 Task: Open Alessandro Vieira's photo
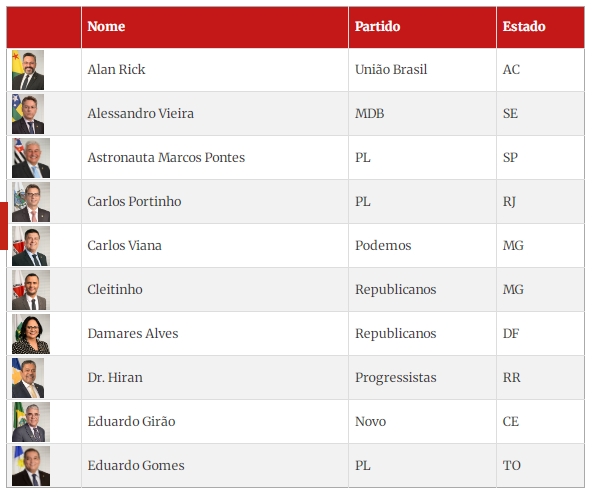click(x=28, y=114)
